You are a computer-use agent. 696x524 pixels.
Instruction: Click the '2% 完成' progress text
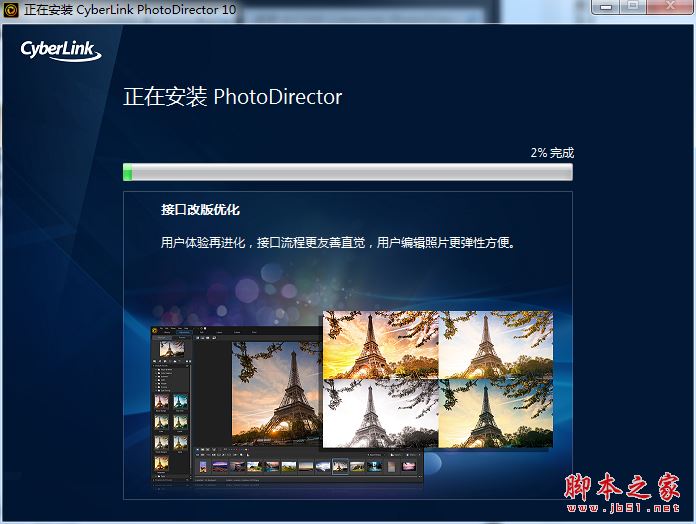pyautogui.click(x=552, y=153)
